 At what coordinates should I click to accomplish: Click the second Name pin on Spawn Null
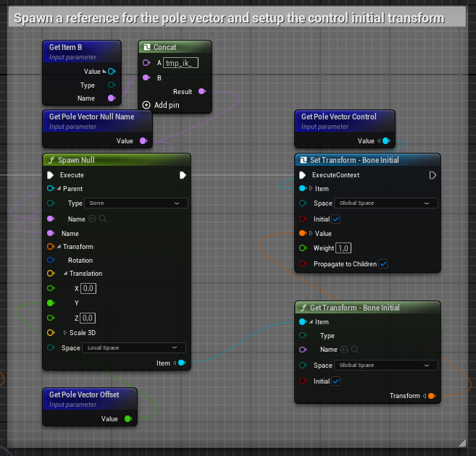pyautogui.click(x=51, y=233)
